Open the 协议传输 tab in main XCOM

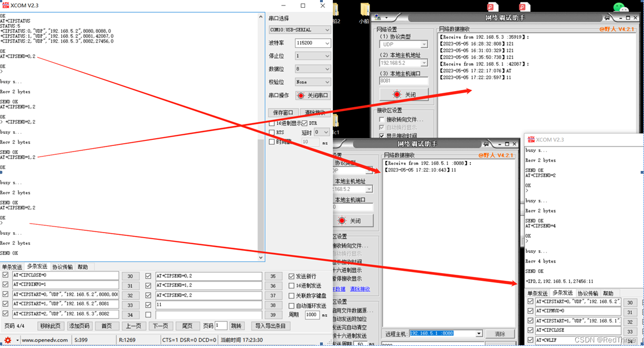tap(63, 267)
